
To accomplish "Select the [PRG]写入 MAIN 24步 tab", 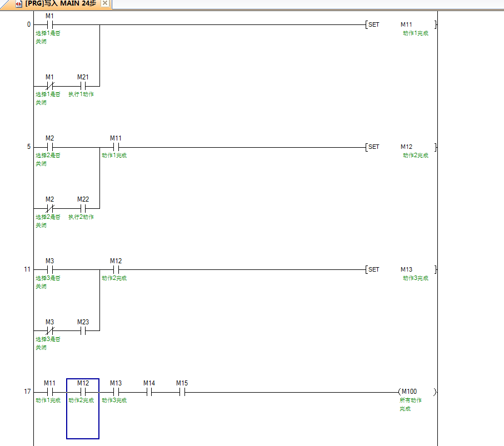I will tap(60, 4).
